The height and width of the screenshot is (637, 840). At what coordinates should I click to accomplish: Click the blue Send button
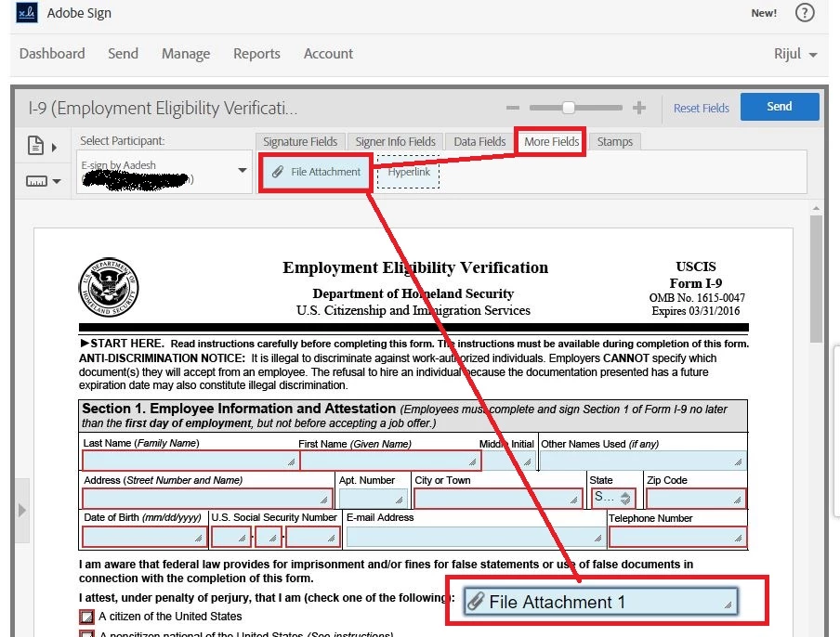(780, 107)
